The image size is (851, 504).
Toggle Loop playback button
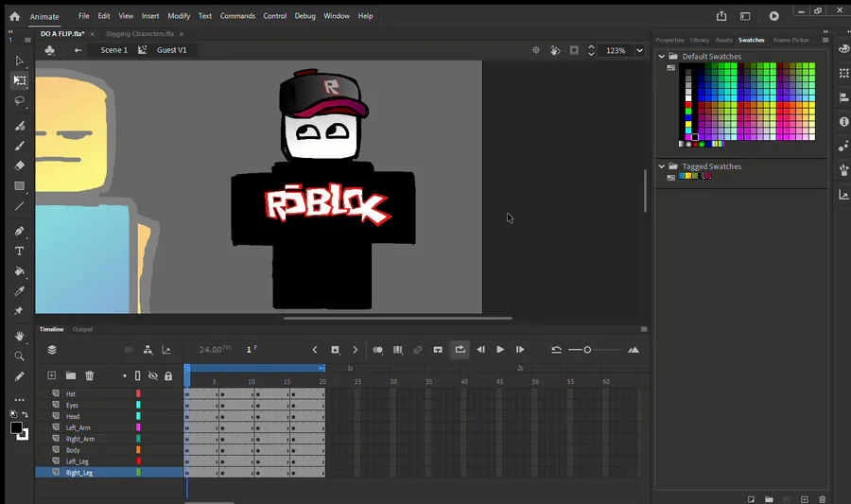pyautogui.click(x=460, y=350)
